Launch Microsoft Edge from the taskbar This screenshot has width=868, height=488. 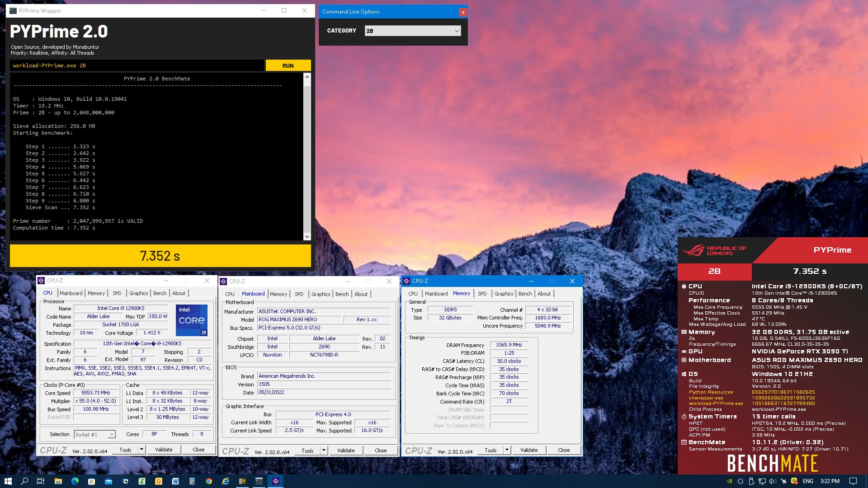[x=75, y=481]
